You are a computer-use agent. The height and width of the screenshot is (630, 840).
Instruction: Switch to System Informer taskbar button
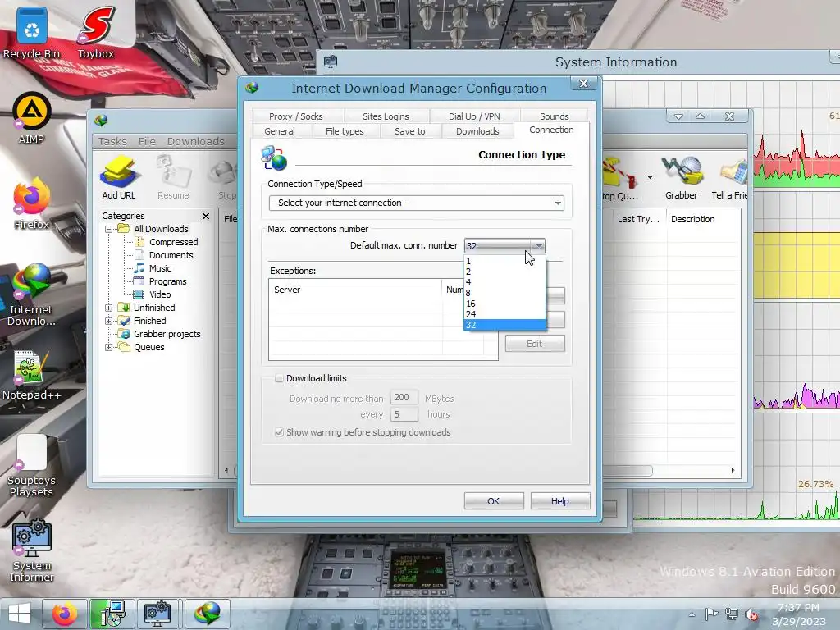157,614
